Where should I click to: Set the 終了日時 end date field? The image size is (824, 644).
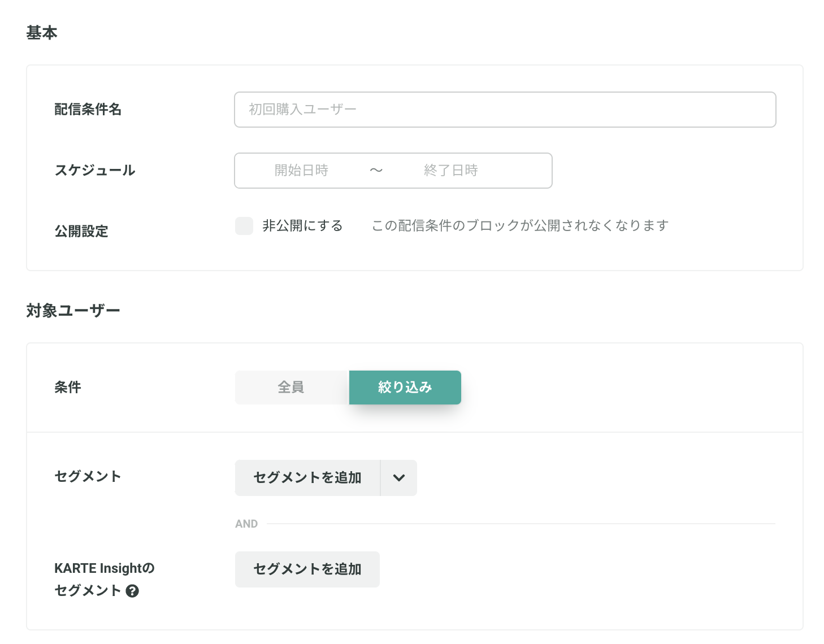coord(451,171)
